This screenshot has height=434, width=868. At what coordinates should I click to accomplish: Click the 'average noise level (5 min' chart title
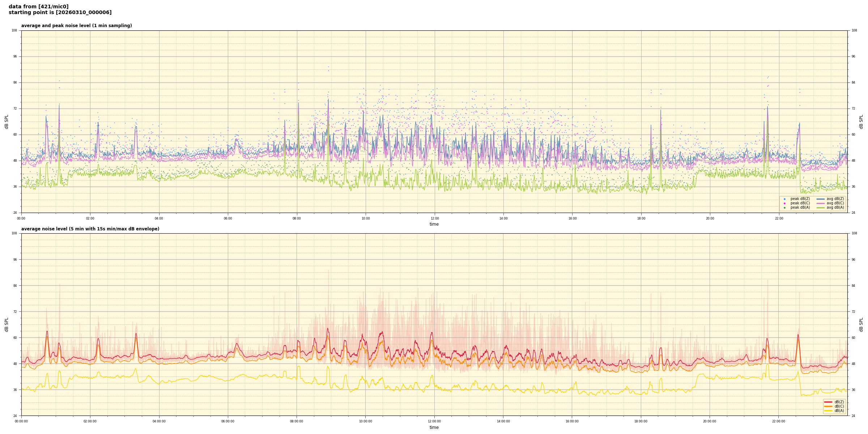90,229
